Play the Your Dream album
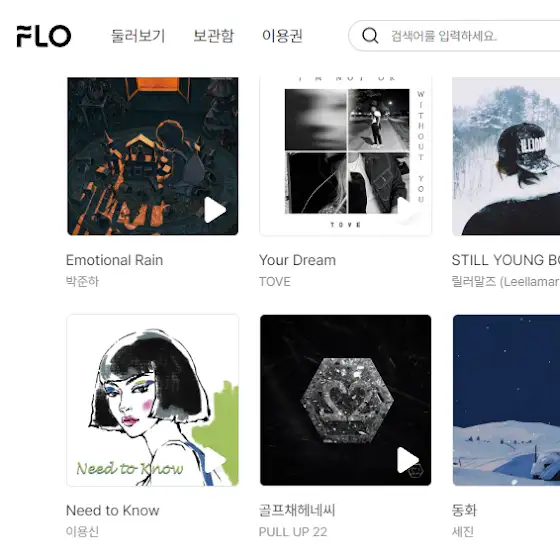The height and width of the screenshot is (560, 560). coord(407,210)
